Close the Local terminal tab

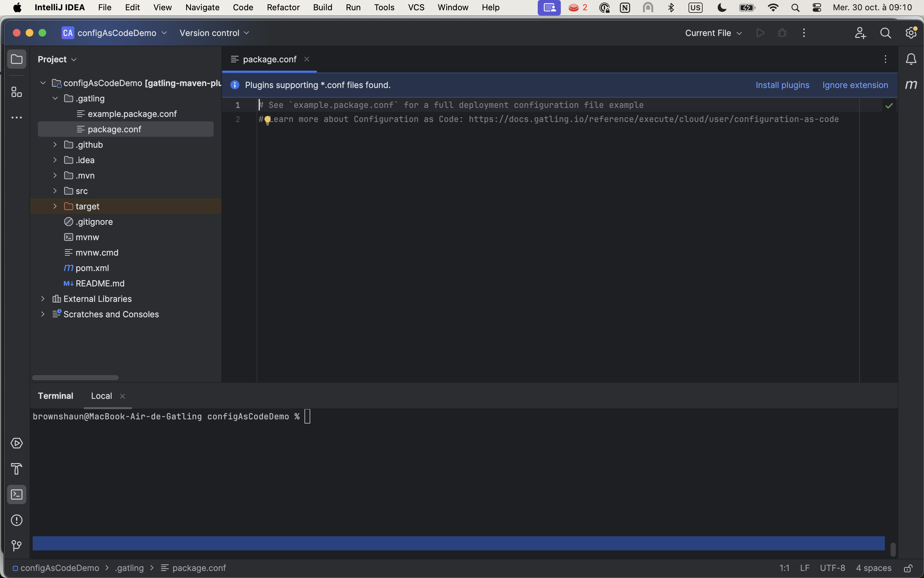tap(123, 396)
